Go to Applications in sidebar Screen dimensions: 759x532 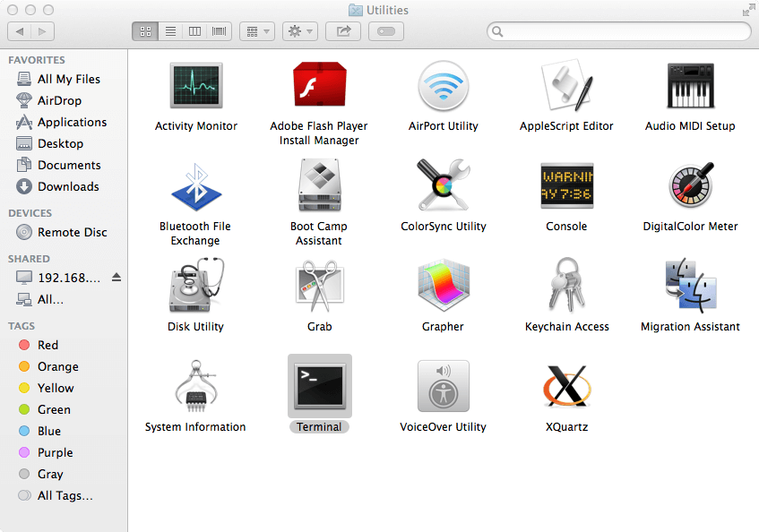tap(64, 122)
